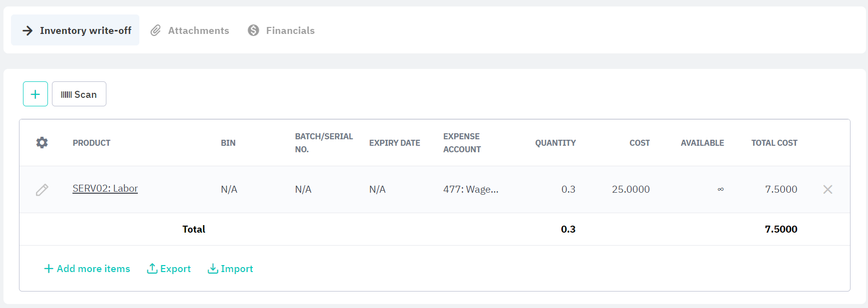The width and height of the screenshot is (868, 308).
Task: Click the TOTAL COST column header
Action: point(774,143)
